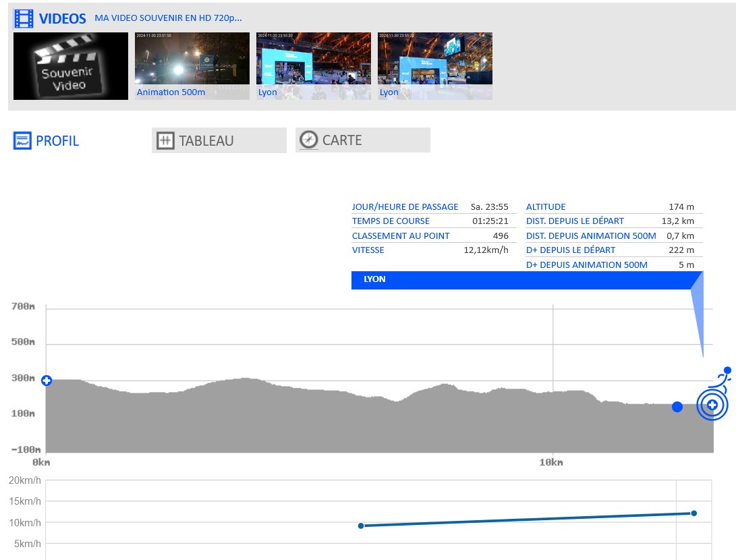Switch to the TABLEAU tab
This screenshot has width=736, height=560.
(206, 140)
